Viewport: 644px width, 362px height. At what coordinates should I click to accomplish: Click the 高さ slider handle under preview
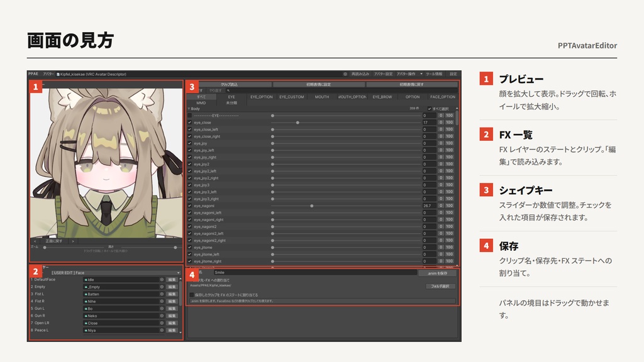[175, 248]
